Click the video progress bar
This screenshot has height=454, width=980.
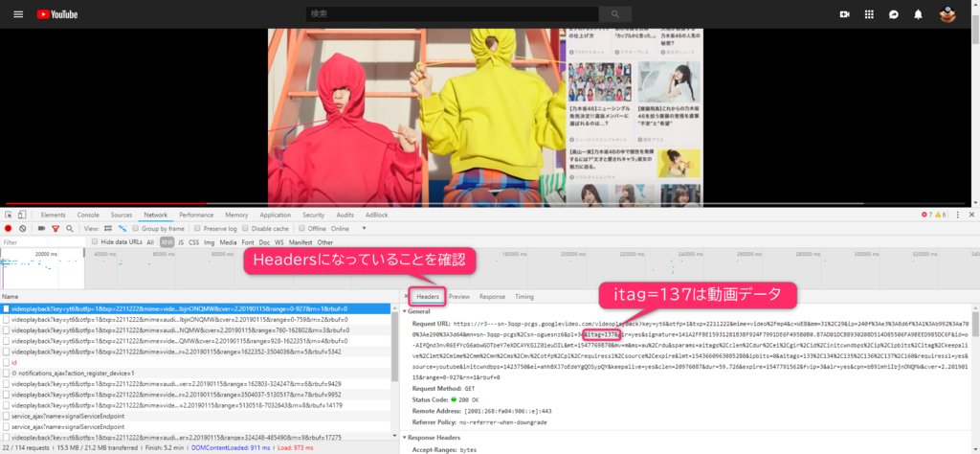485,203
